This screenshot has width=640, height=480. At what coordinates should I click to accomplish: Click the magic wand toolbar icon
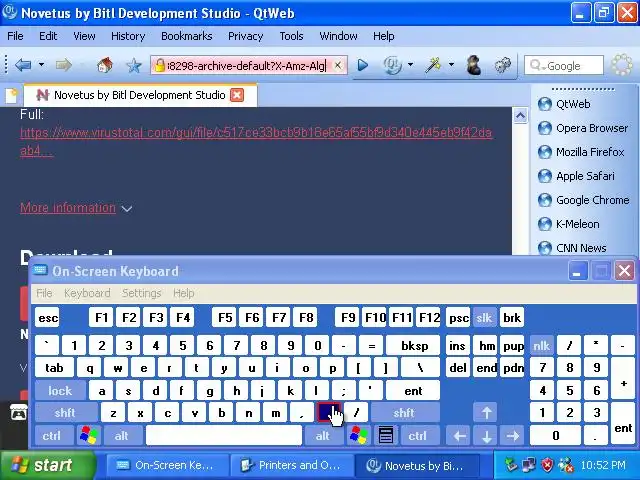(x=433, y=65)
